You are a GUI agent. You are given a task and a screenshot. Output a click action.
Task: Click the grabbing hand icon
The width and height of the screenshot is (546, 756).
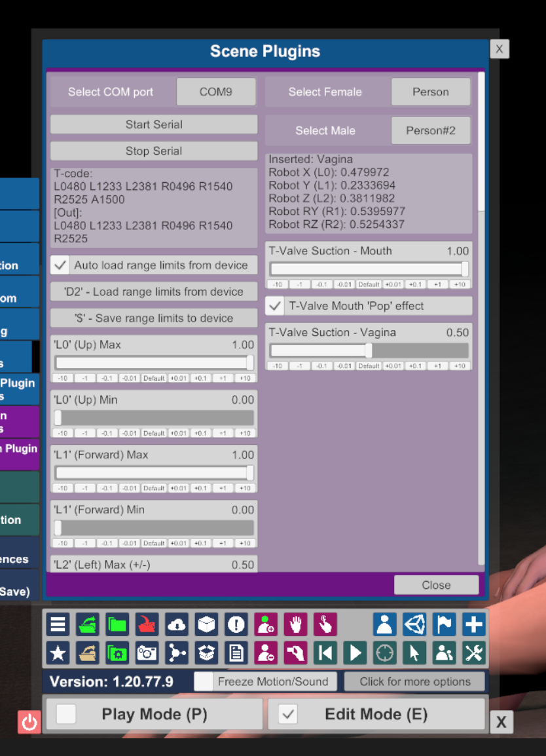click(x=295, y=653)
